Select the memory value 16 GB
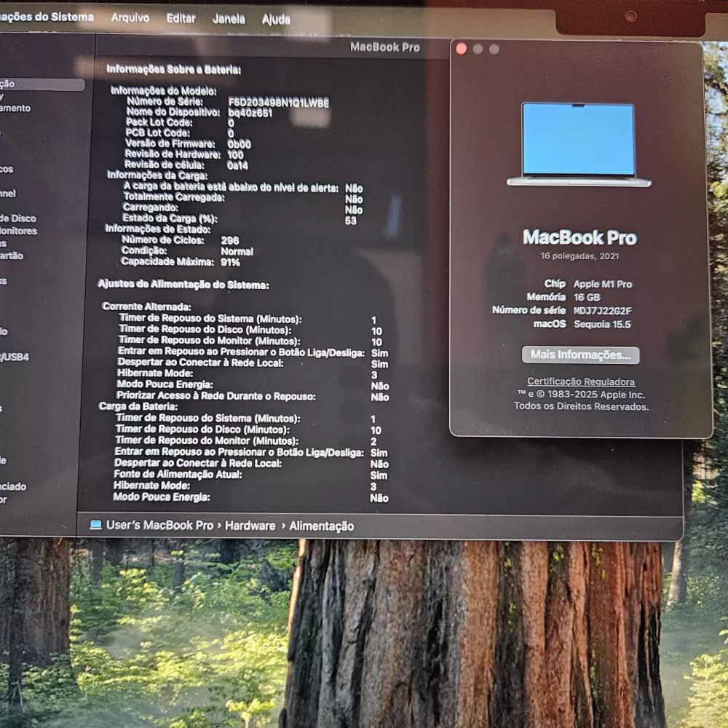This screenshot has height=728, width=728. (x=587, y=297)
